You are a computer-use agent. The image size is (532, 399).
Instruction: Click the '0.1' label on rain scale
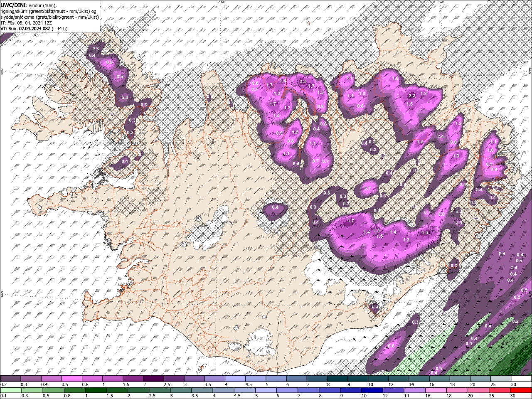(x=3, y=396)
